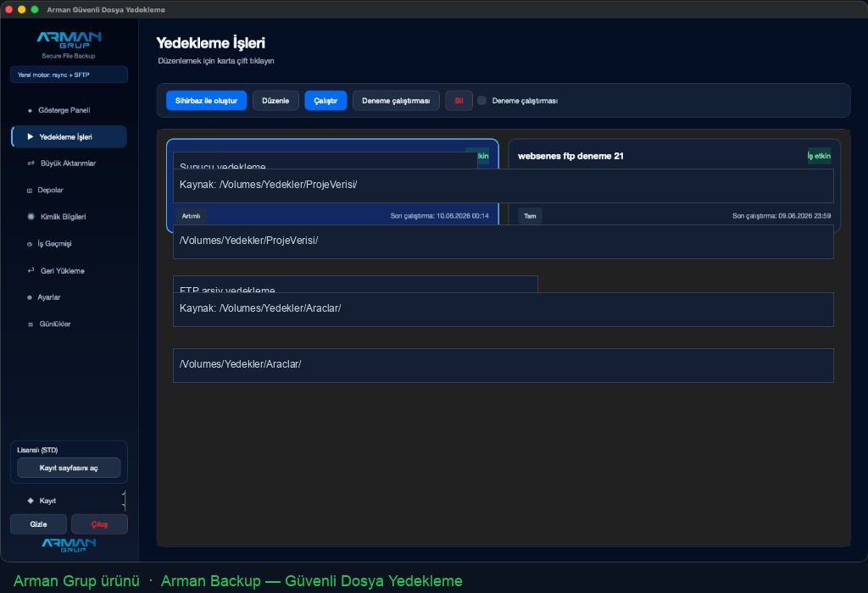Click the Lisanslı (STD) label
Screen dimensions: 868x593
(37, 451)
